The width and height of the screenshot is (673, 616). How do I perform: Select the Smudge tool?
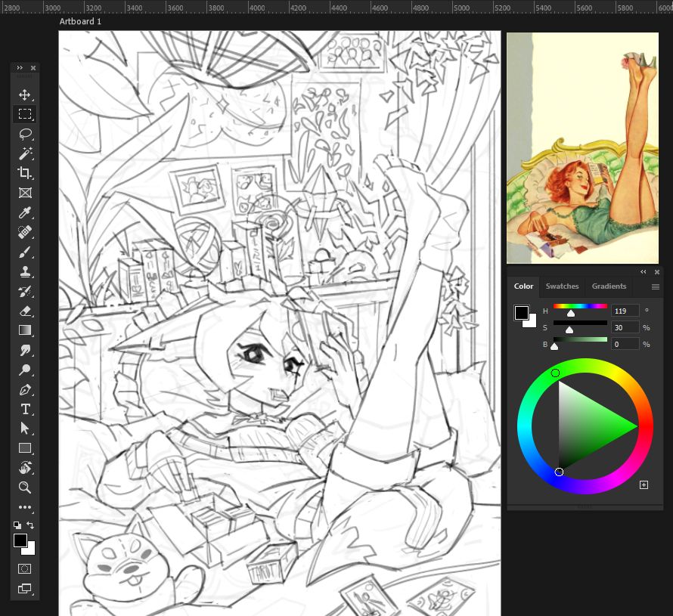[25, 350]
